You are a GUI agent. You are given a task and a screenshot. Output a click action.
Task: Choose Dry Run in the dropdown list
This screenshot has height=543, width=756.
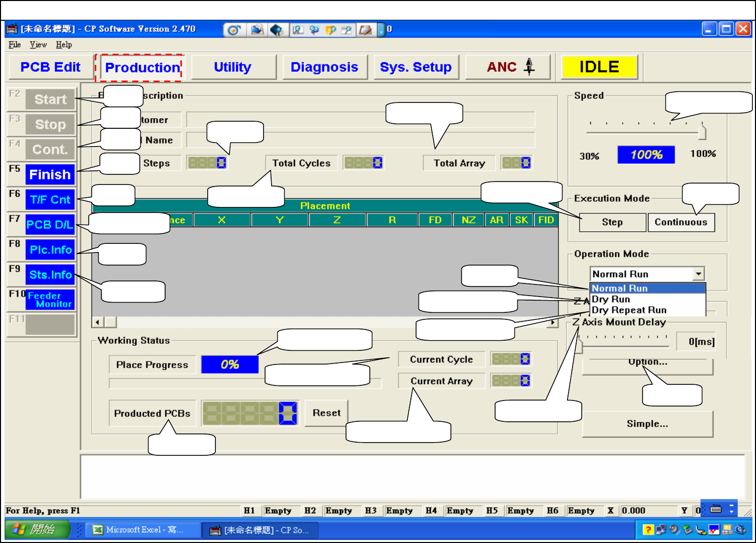tap(648, 299)
